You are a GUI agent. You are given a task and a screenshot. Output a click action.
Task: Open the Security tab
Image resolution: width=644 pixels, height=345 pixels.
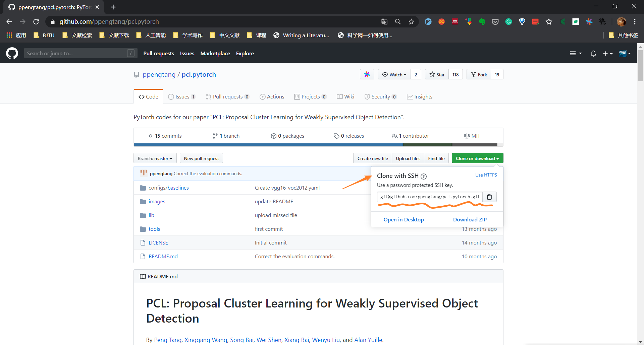coord(380,97)
